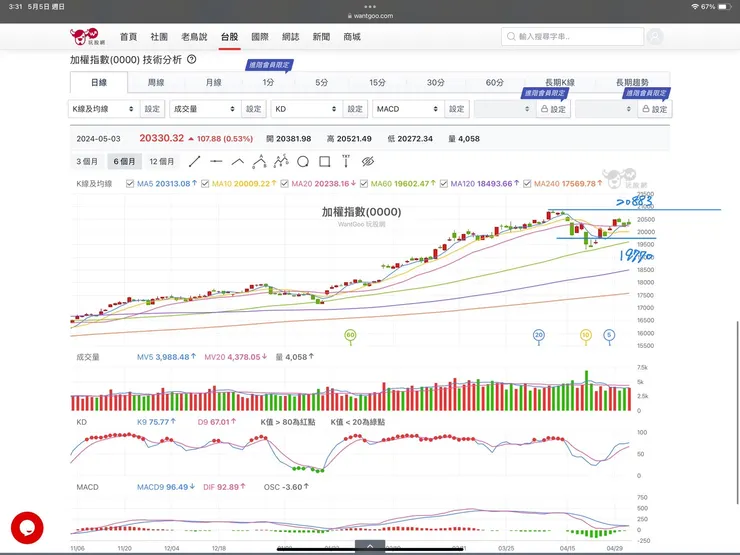This screenshot has height=555, width=740.
Task: Select the 3 個月 range button
Action: [x=87, y=161]
